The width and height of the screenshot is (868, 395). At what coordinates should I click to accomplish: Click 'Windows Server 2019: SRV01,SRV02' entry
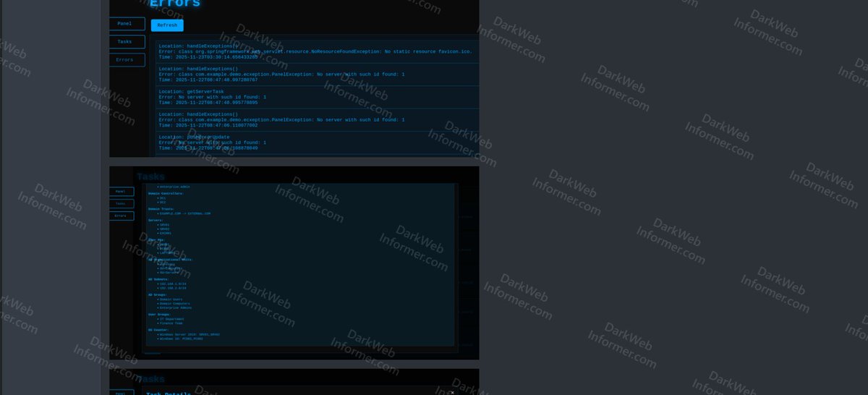coord(190,334)
